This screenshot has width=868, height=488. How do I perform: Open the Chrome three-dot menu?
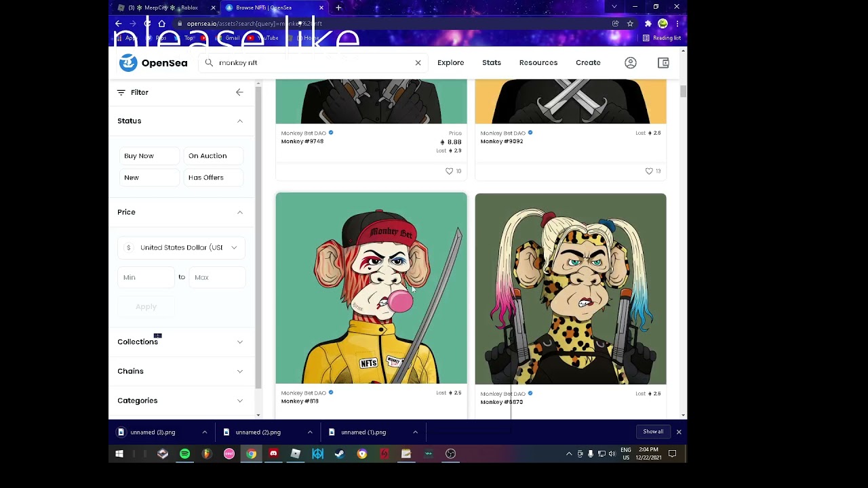677,24
